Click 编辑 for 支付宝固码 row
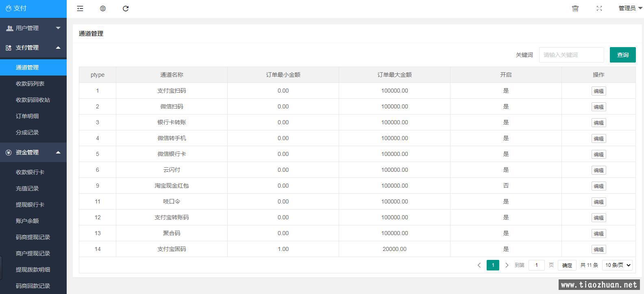 [598, 249]
